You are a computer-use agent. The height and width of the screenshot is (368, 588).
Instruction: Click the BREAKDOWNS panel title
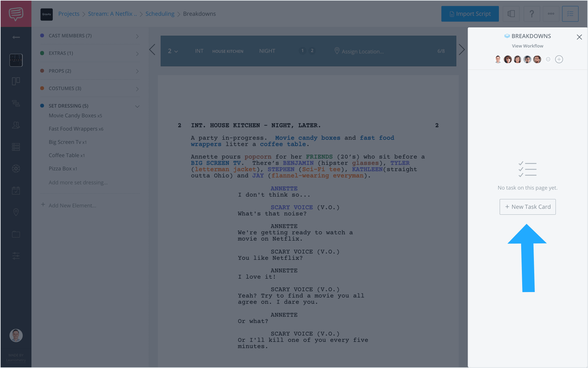pos(528,36)
